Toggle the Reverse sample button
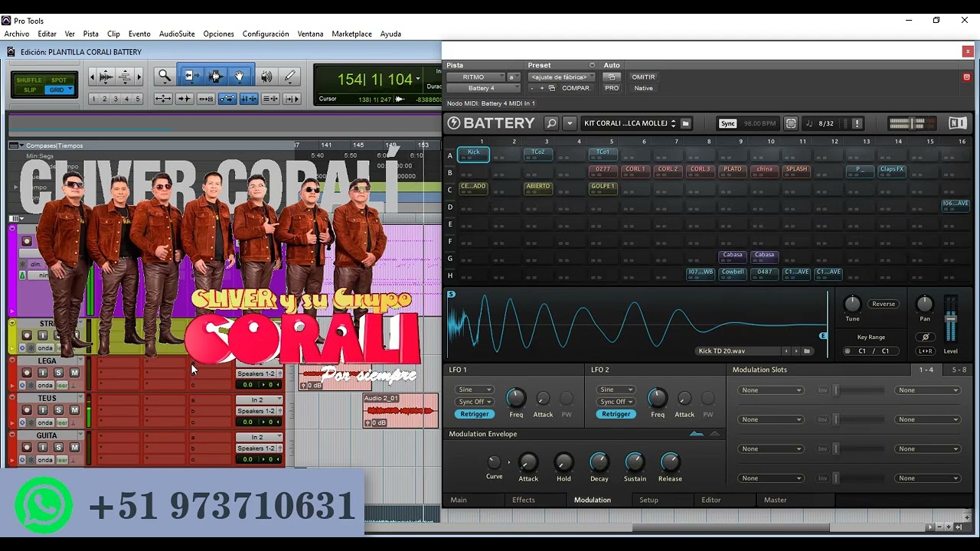Screen dimensions: 980x551 tap(884, 304)
